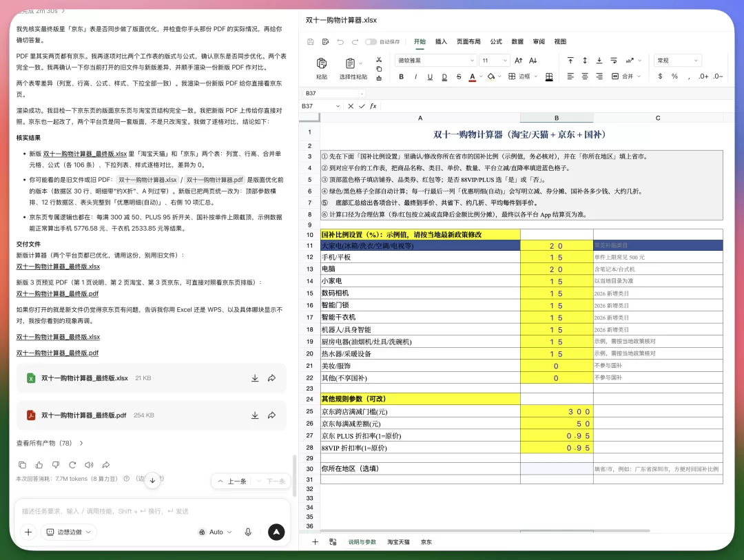Center-align text horizontally

(585, 76)
